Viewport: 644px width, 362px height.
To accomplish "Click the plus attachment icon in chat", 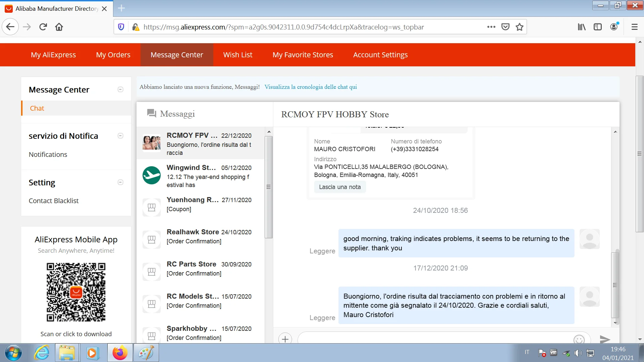I will pyautogui.click(x=285, y=339).
